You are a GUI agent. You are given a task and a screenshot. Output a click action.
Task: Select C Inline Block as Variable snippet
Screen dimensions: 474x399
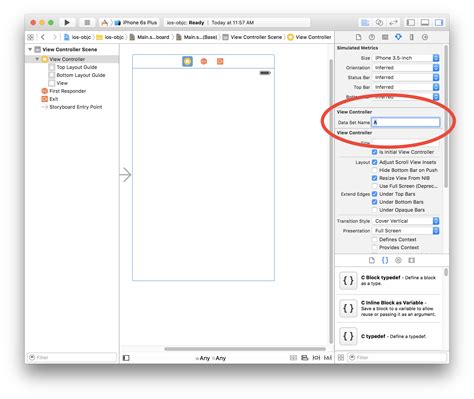(388, 308)
